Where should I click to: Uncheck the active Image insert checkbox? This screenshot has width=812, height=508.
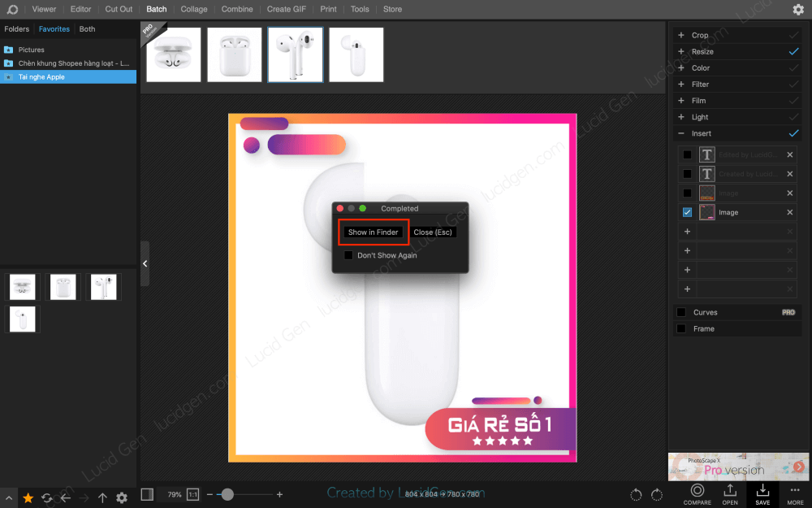coord(687,212)
